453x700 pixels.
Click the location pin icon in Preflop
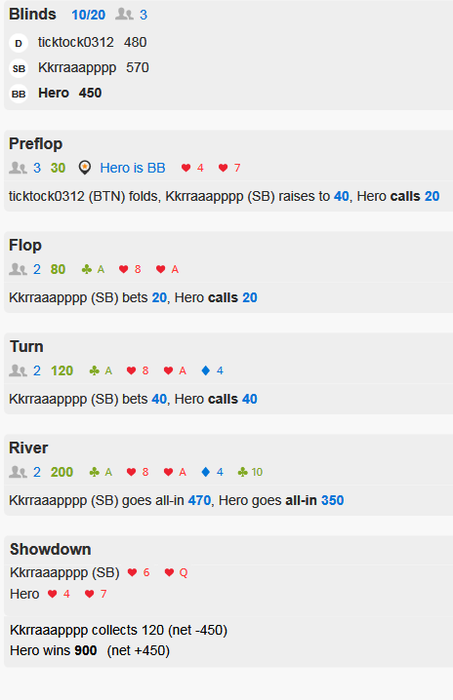pos(84,168)
